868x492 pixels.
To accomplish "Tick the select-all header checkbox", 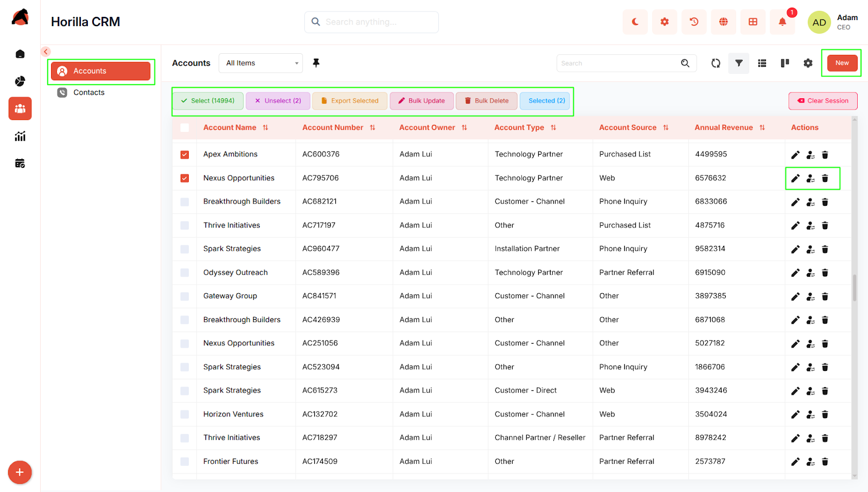I will pos(184,128).
